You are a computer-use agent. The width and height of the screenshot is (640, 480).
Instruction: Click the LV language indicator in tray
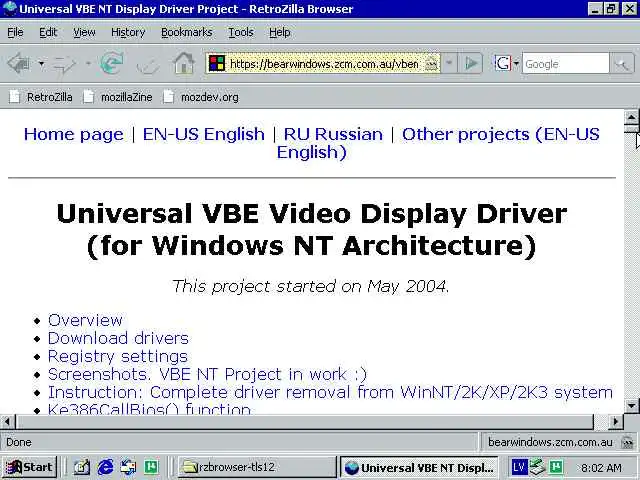(519, 467)
